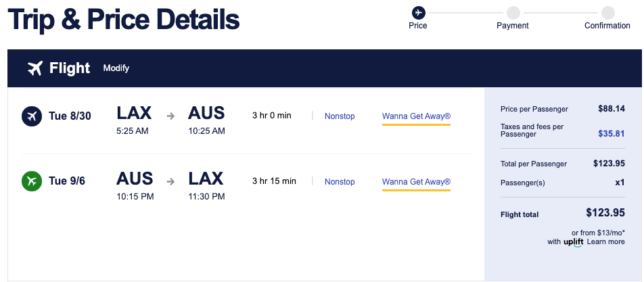Click the Flight total $123.95 amount
This screenshot has height=282, width=644.
(x=605, y=213)
